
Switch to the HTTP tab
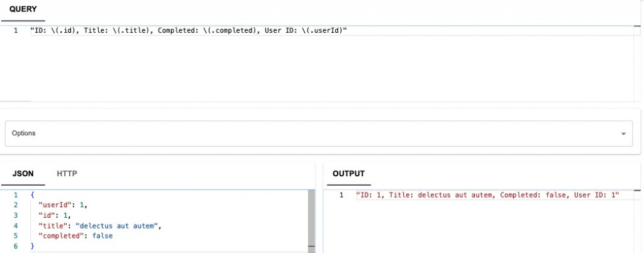pos(67,173)
